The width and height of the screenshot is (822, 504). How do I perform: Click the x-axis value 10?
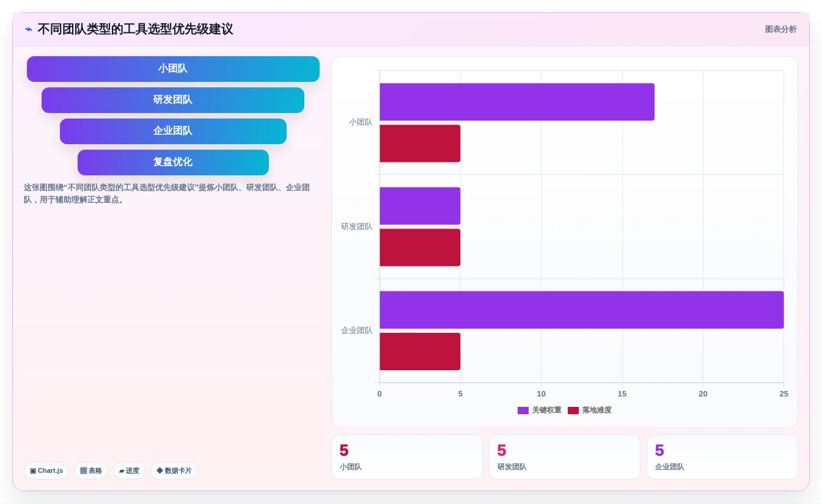click(541, 394)
